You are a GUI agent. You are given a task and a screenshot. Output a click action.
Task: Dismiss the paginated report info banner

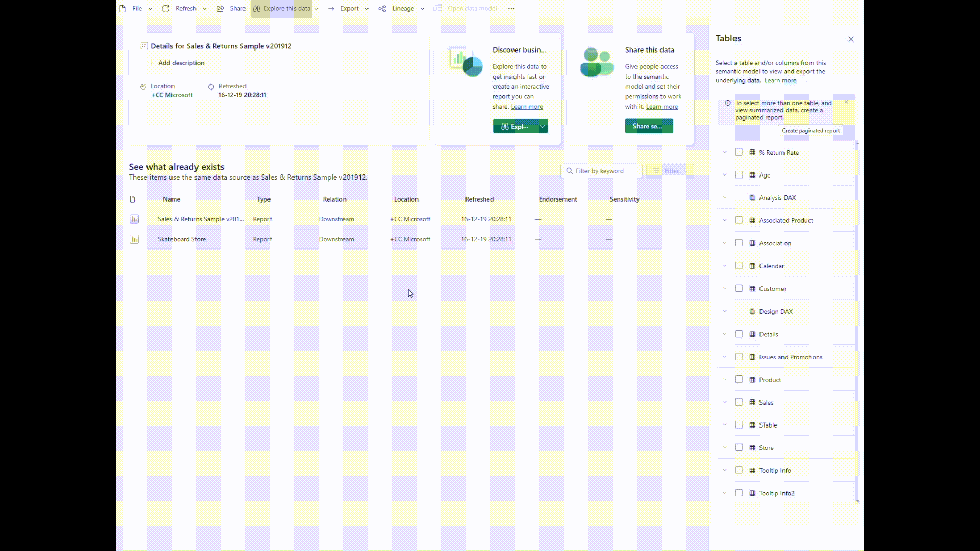[846, 102]
